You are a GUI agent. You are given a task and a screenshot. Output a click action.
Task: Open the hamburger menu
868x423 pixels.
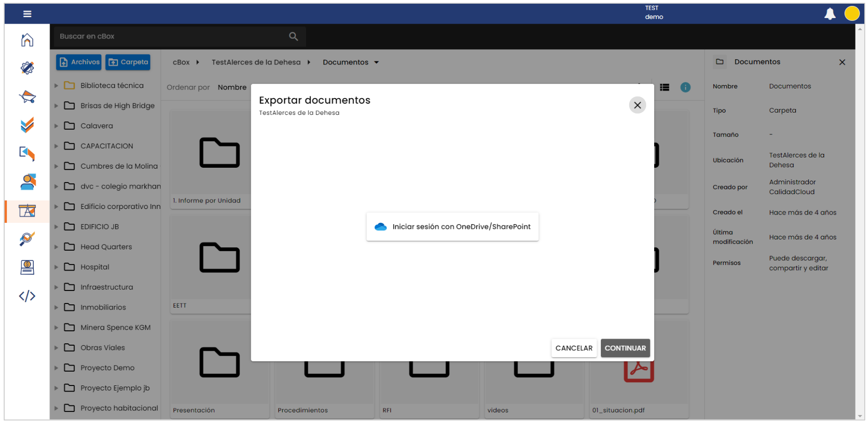click(x=27, y=14)
